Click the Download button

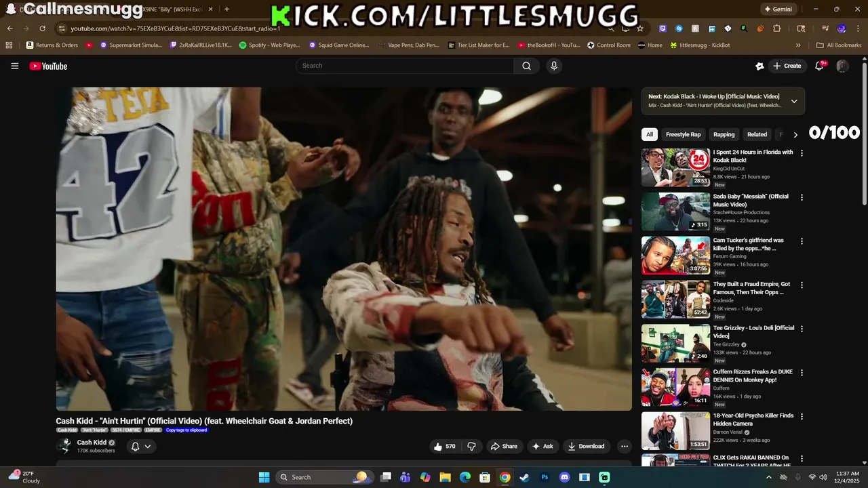(586, 446)
